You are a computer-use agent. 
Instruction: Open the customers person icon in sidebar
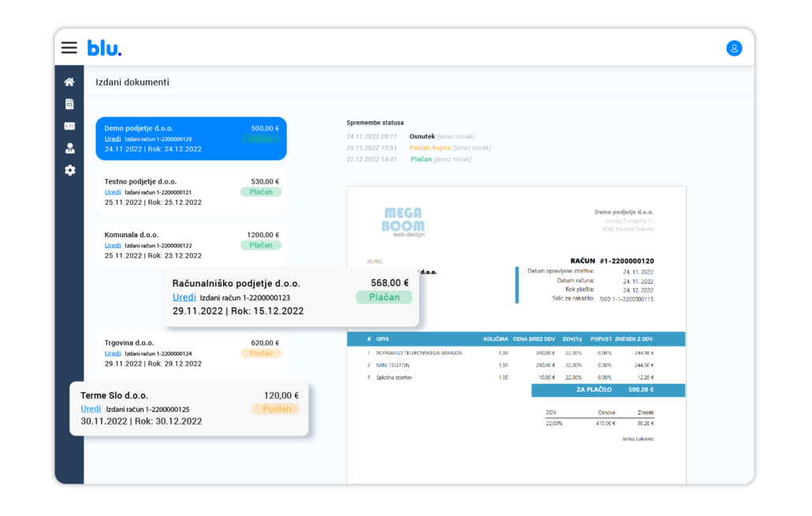[69, 148]
